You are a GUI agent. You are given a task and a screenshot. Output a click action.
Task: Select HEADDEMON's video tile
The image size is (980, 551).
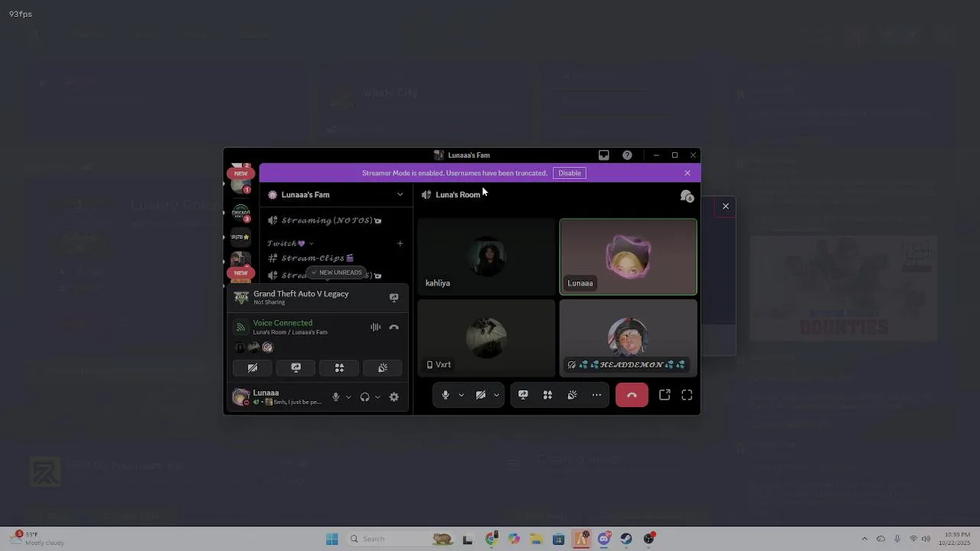tap(629, 337)
